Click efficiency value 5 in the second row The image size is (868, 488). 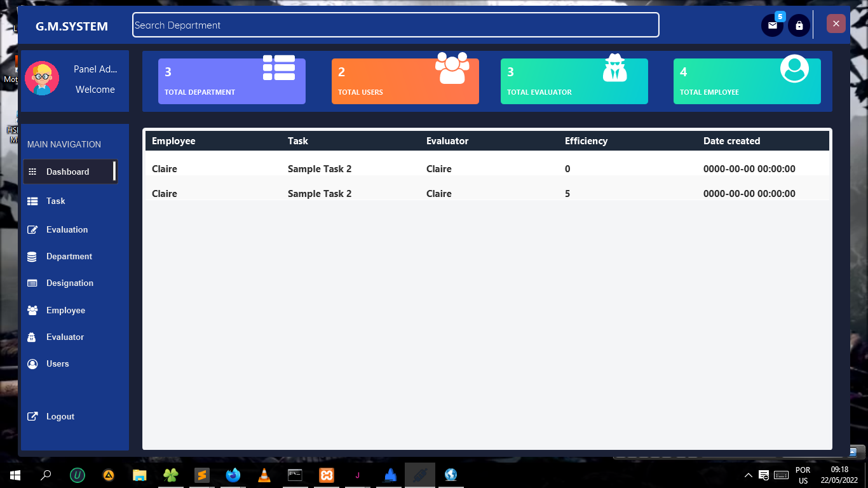click(567, 194)
